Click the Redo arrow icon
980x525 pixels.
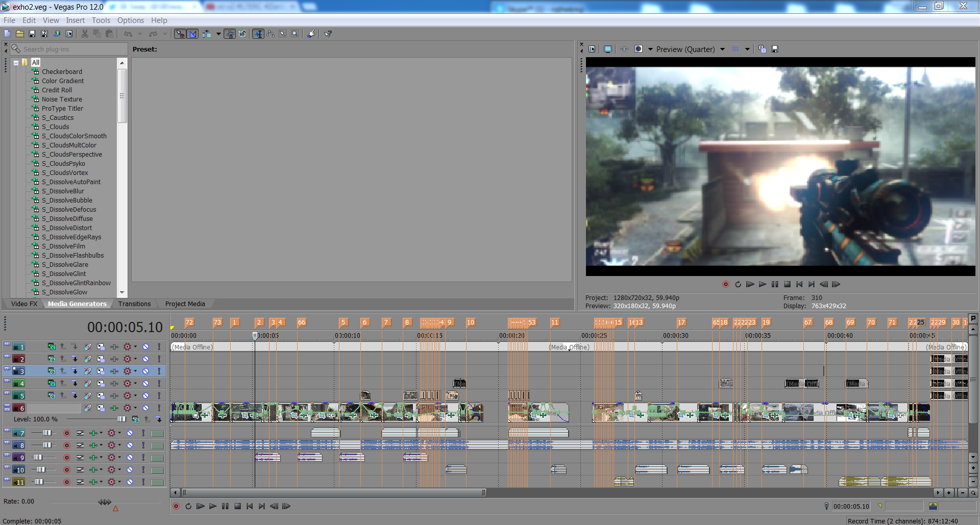point(153,34)
